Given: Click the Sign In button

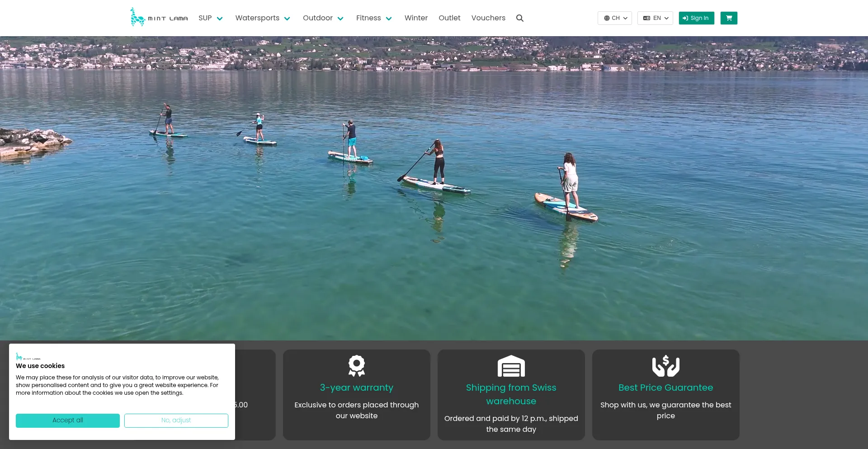Looking at the screenshot, I should point(696,18).
